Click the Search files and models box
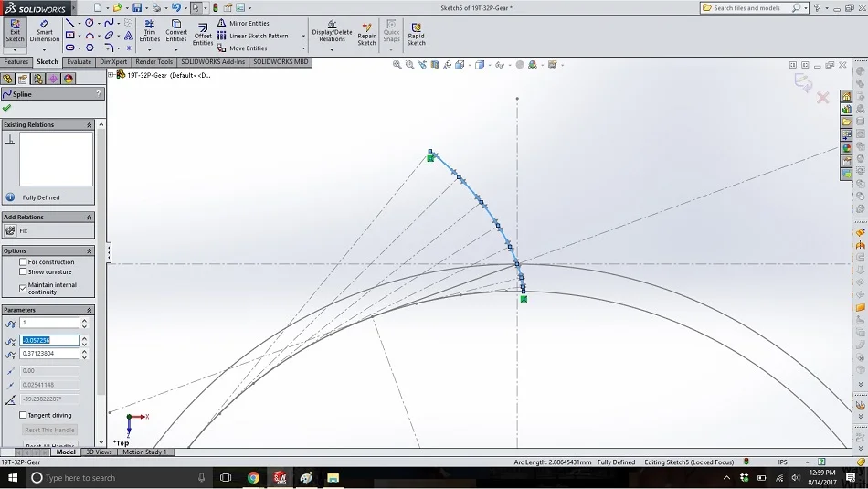 click(748, 7)
